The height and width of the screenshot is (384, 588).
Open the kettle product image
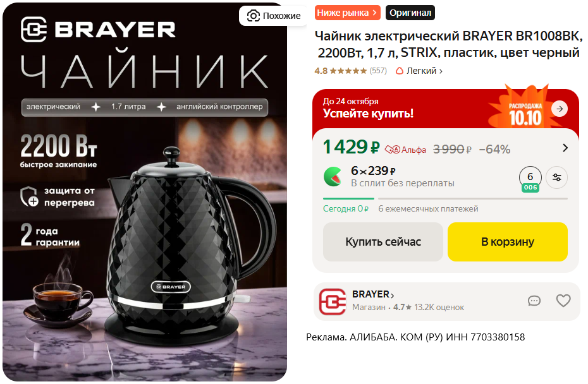(145, 192)
